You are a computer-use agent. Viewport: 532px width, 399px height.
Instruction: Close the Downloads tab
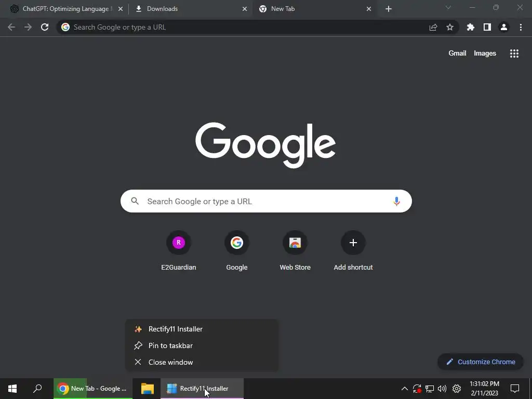point(245,9)
